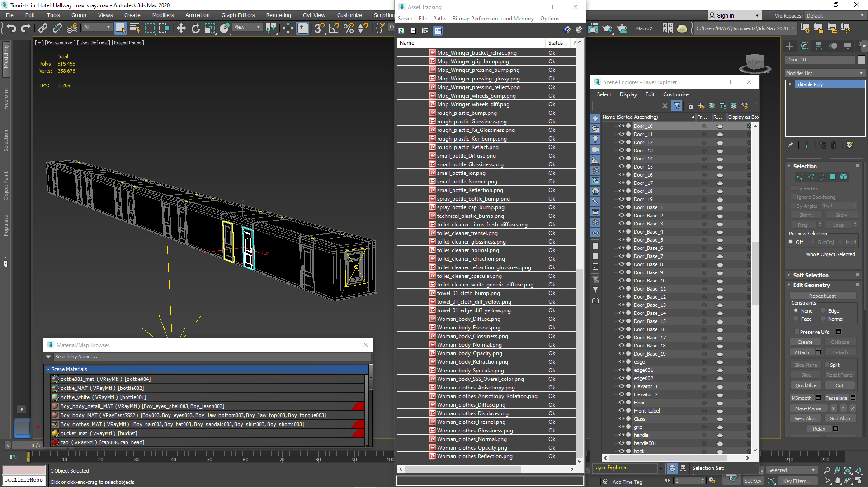Click Zoom magnifier in viewport navigation
Image resolution: width=868 pixels, height=488 pixels.
point(827,470)
